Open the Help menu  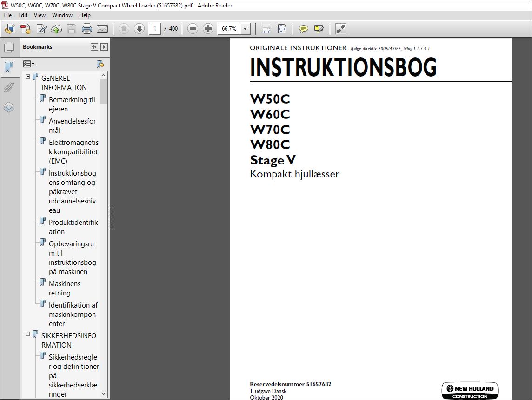[85, 15]
